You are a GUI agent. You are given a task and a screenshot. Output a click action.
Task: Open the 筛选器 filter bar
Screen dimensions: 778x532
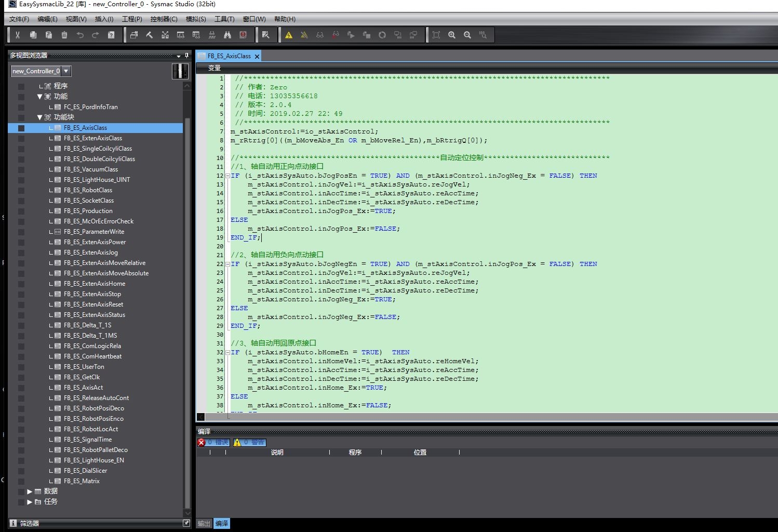30,523
